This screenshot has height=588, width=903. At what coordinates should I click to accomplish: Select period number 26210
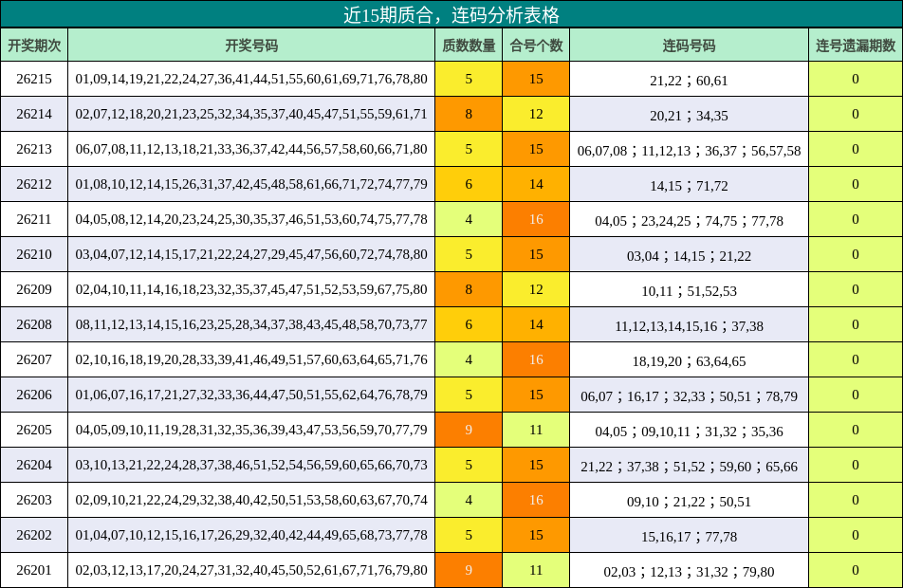[x=34, y=254]
